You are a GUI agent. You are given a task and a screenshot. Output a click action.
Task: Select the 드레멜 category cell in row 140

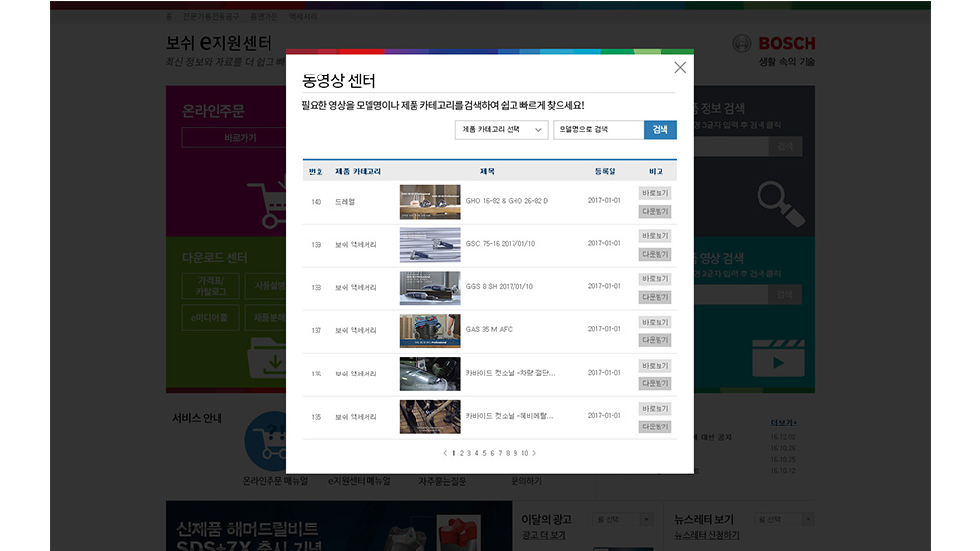coord(344,202)
